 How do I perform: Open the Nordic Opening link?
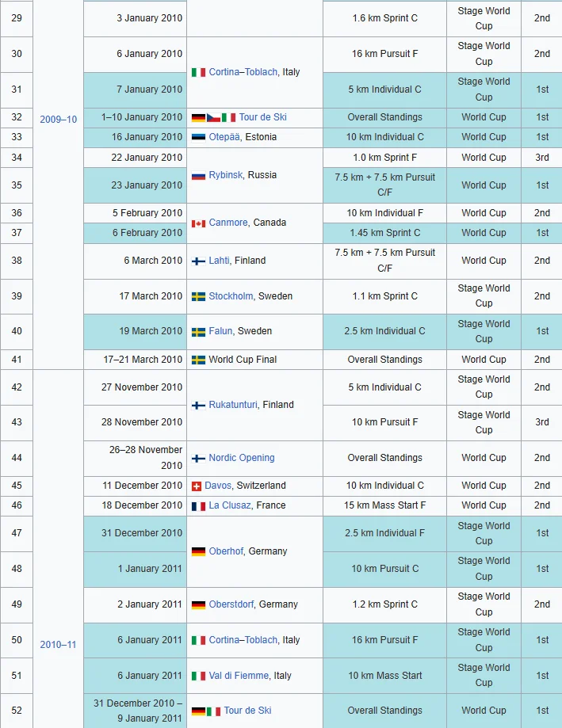[x=242, y=458]
